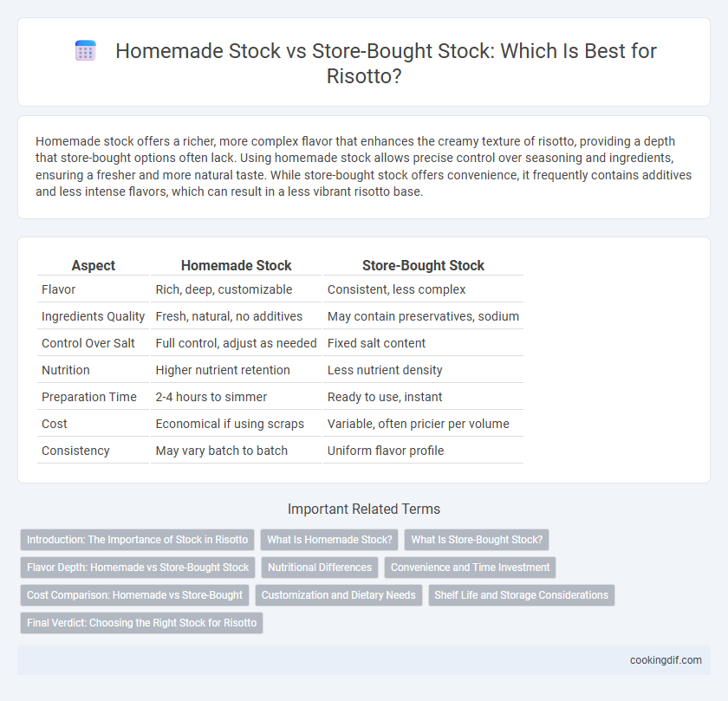Open the 'What Is Homemade Stock?' tag
Image resolution: width=728 pixels, height=701 pixels.
[329, 540]
